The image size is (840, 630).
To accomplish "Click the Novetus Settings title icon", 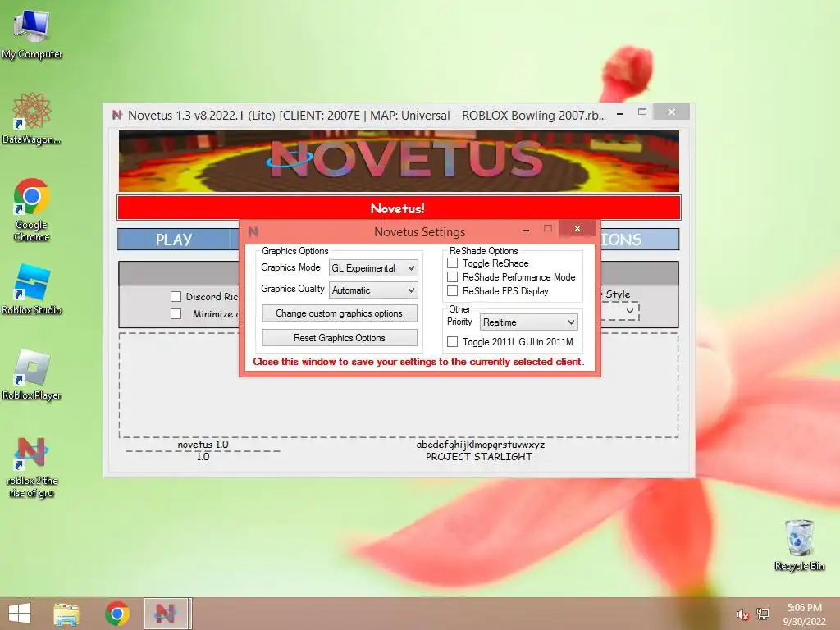I will coord(253,231).
